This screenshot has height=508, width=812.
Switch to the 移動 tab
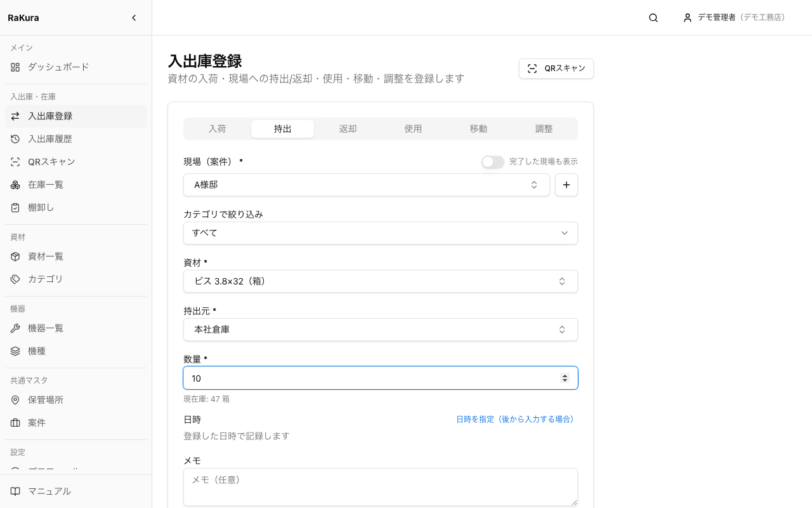point(479,129)
